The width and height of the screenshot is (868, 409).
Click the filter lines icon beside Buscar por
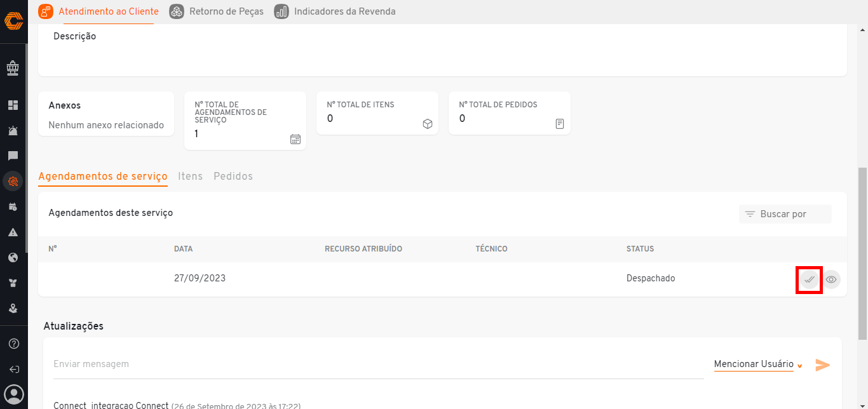tap(750, 214)
